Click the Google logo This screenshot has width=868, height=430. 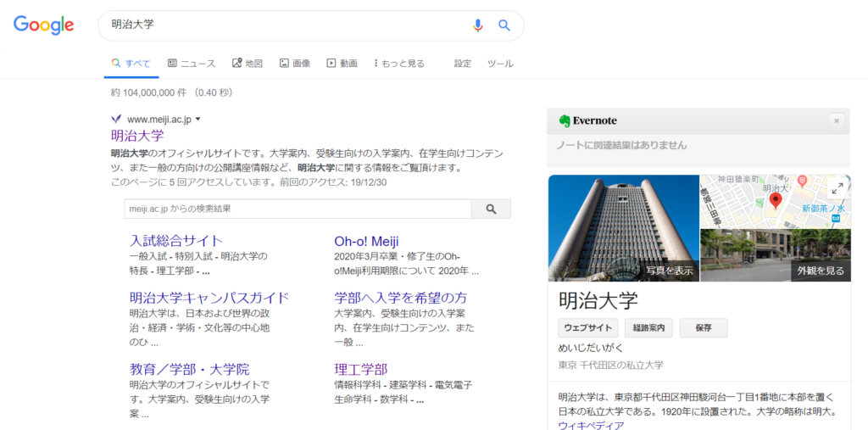pyautogui.click(x=44, y=25)
